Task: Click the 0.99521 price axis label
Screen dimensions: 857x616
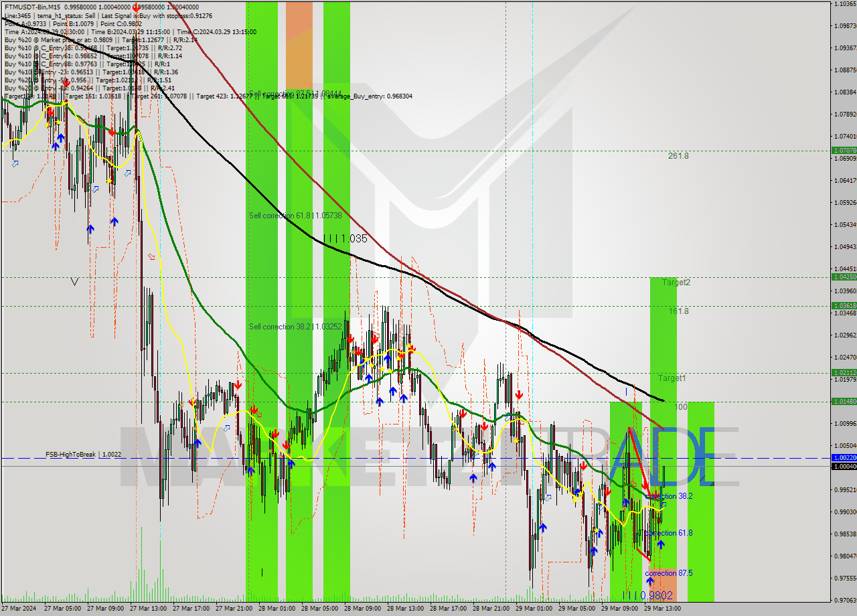Action: click(x=845, y=489)
